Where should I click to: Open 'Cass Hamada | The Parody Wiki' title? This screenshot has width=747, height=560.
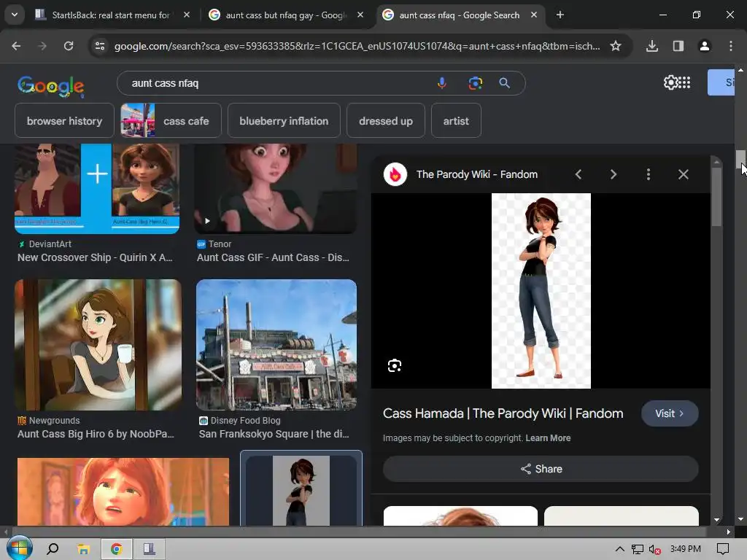point(503,413)
